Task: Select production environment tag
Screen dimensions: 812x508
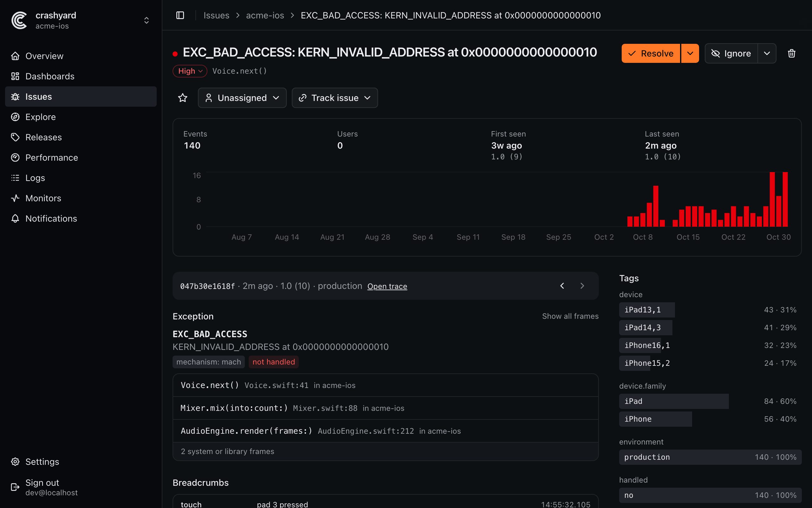Action: pyautogui.click(x=710, y=457)
